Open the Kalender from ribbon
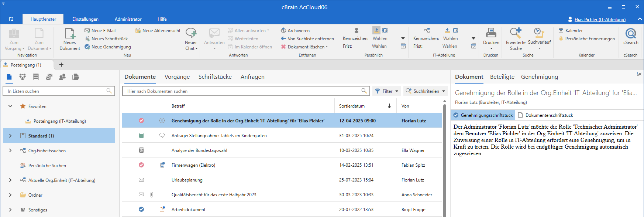The width and height of the screenshot is (644, 217). [574, 30]
